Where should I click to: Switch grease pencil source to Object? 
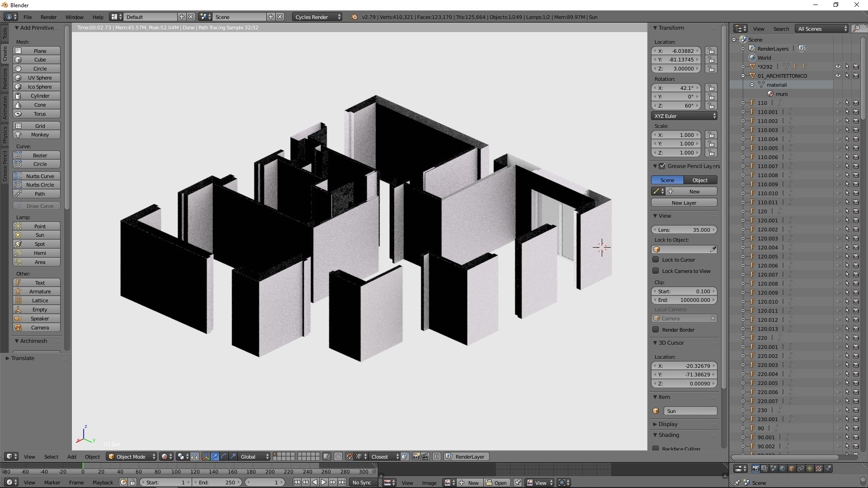(x=700, y=180)
